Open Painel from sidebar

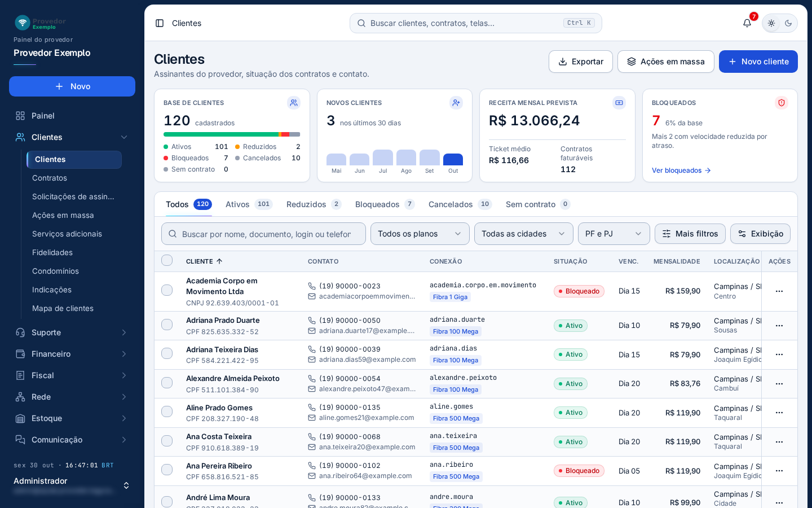(72, 116)
